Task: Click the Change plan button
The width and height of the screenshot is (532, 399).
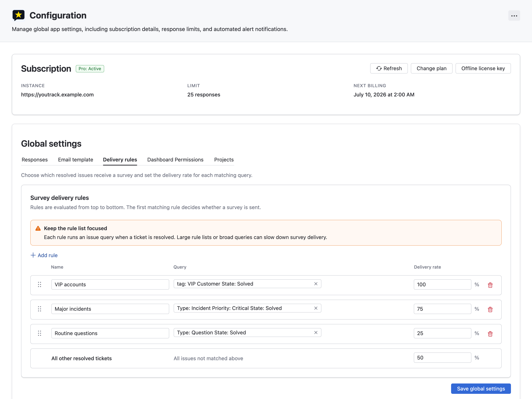Action: pos(431,68)
